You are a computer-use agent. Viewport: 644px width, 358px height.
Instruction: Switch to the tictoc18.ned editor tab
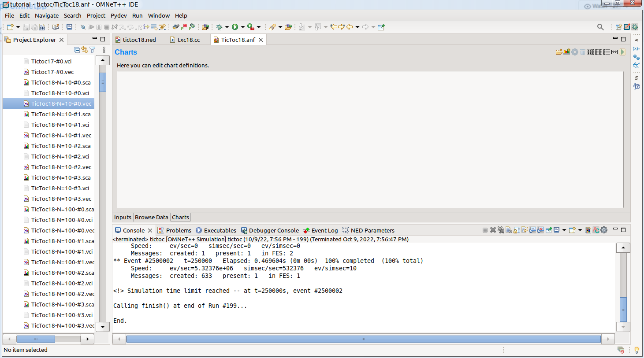pos(138,39)
